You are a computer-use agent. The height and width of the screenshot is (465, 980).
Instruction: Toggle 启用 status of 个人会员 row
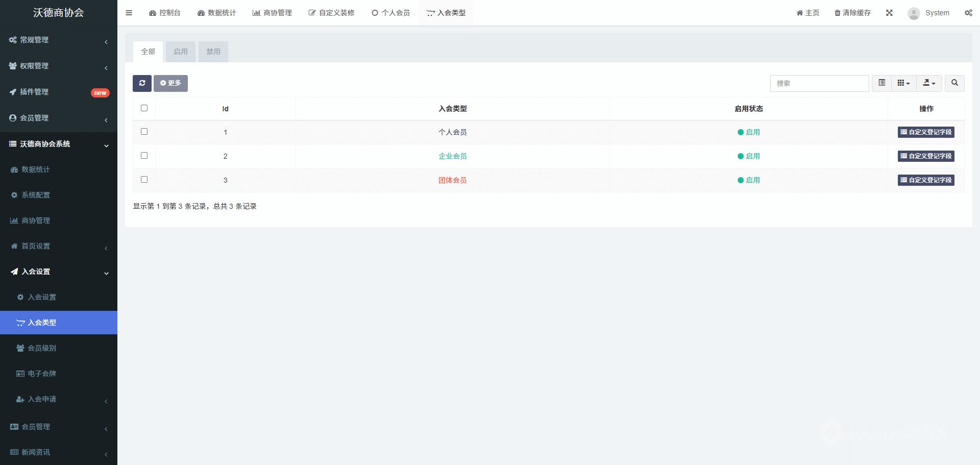click(x=748, y=132)
